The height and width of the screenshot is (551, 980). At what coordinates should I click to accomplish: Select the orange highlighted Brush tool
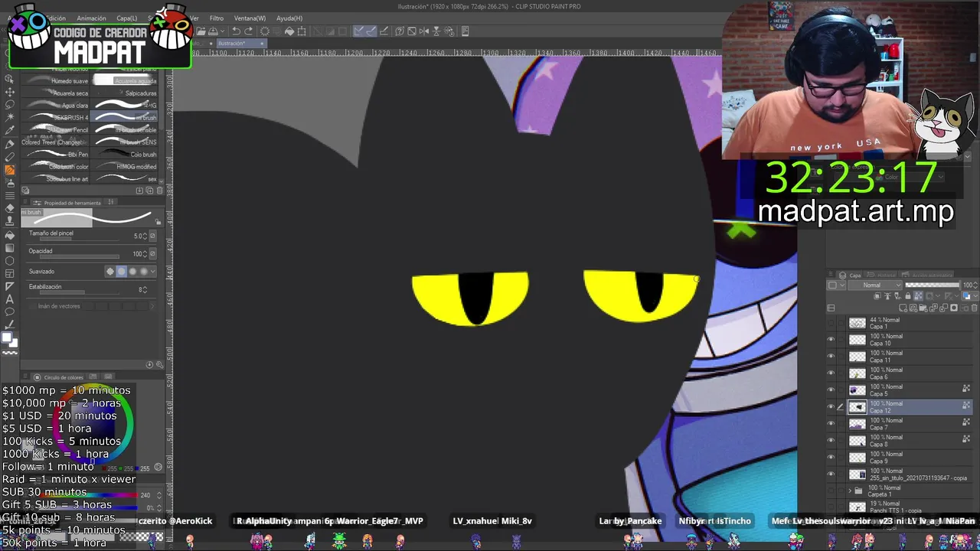(9, 169)
